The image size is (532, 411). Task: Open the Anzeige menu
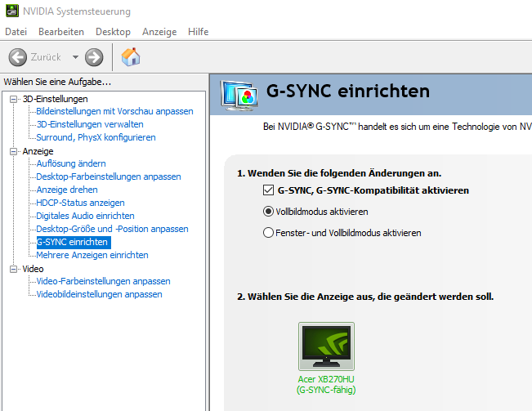click(x=159, y=32)
